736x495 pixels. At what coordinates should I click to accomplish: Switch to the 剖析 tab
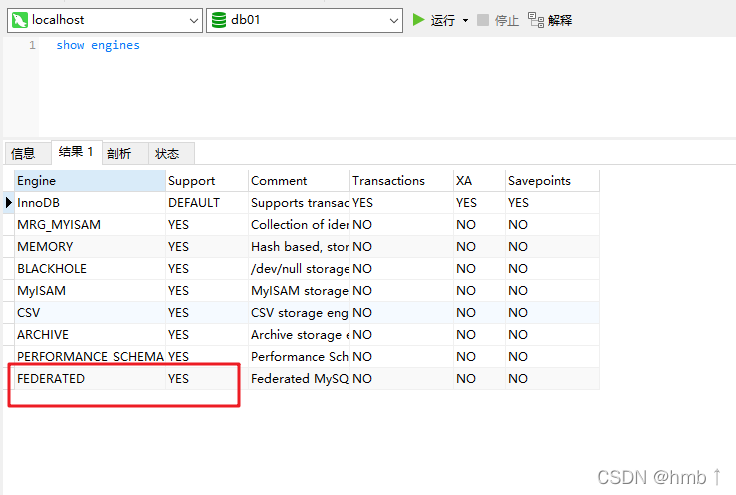(119, 153)
